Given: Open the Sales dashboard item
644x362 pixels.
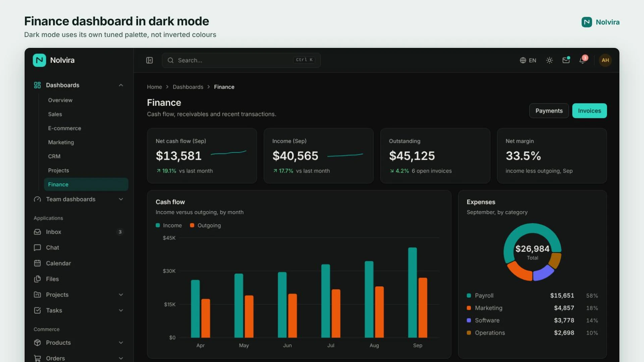Looking at the screenshot, I should (86, 114).
